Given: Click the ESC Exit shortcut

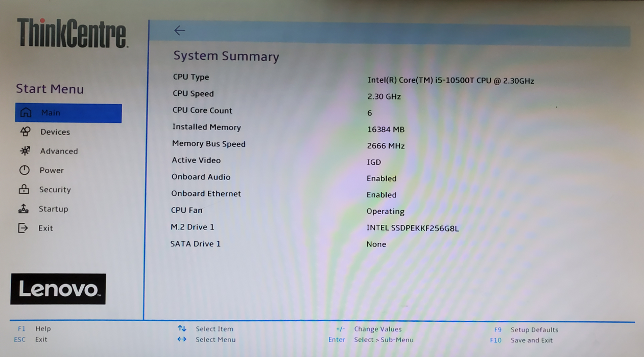Looking at the screenshot, I should click(31, 340).
